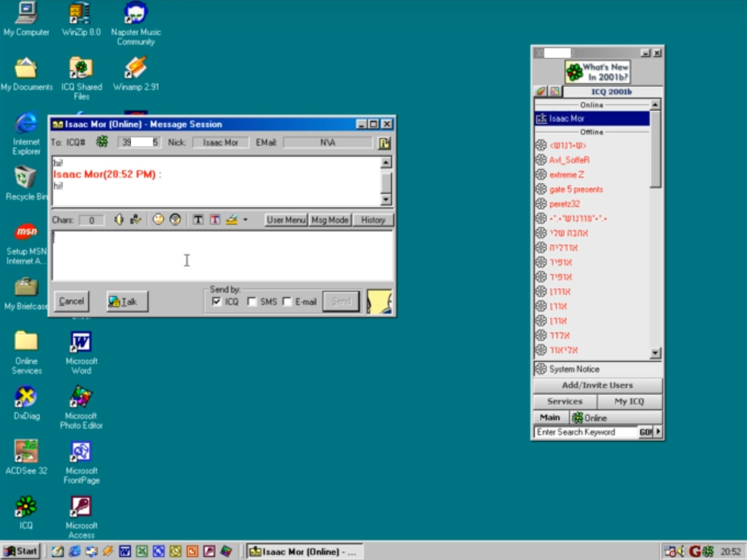Click the History button
747x560 pixels.
point(373,220)
